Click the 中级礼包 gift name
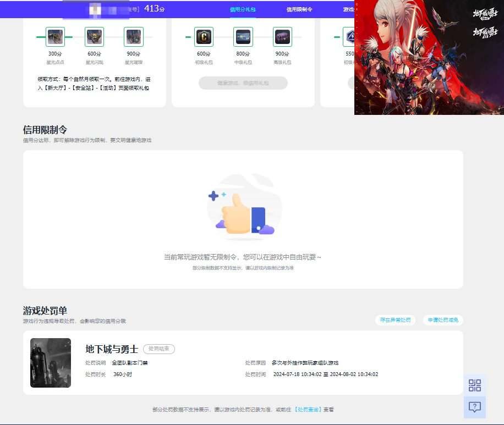The height and width of the screenshot is (425, 504). coord(243,62)
